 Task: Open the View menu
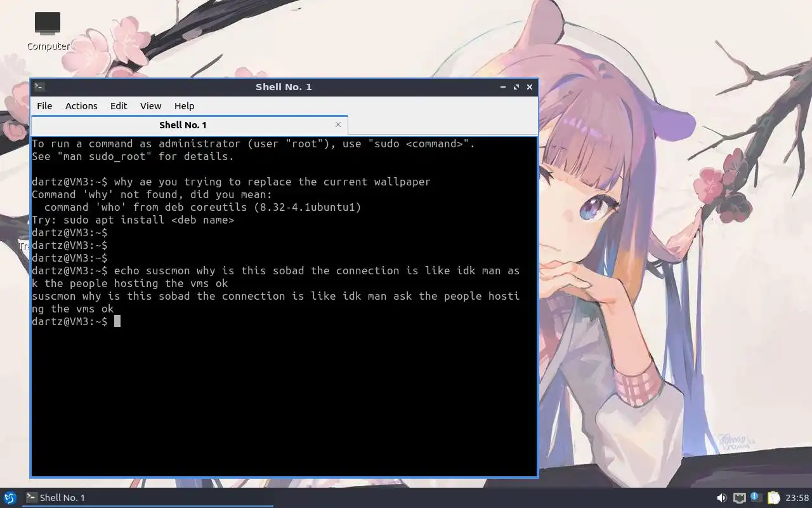[x=150, y=106]
